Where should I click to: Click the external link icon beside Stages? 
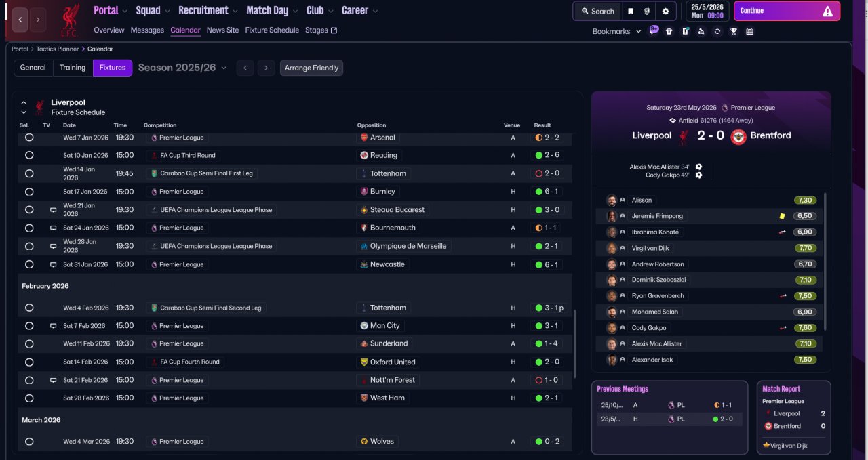334,30
